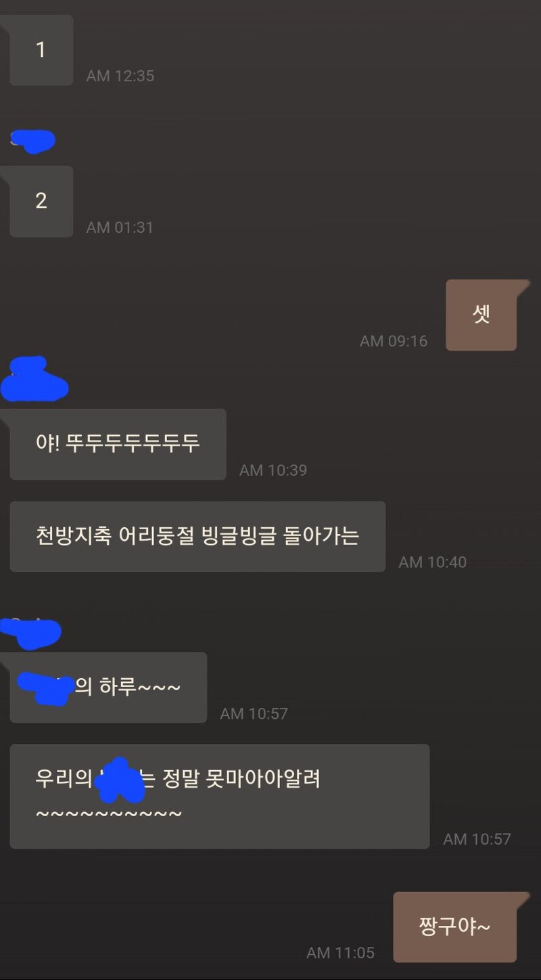This screenshot has height=980, width=541.
Task: Click the AM 12:35 timestamp
Action: [120, 76]
